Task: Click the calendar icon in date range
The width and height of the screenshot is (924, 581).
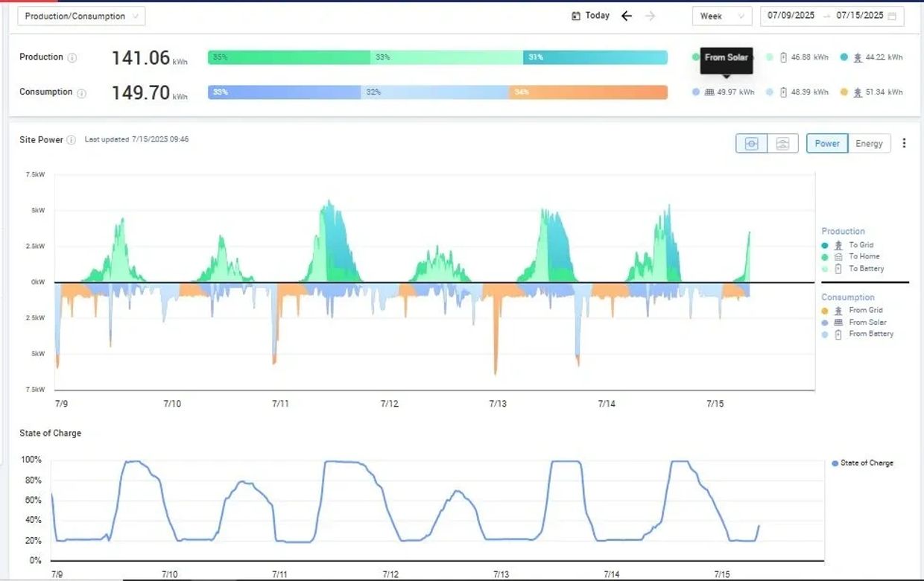Action: [892, 16]
